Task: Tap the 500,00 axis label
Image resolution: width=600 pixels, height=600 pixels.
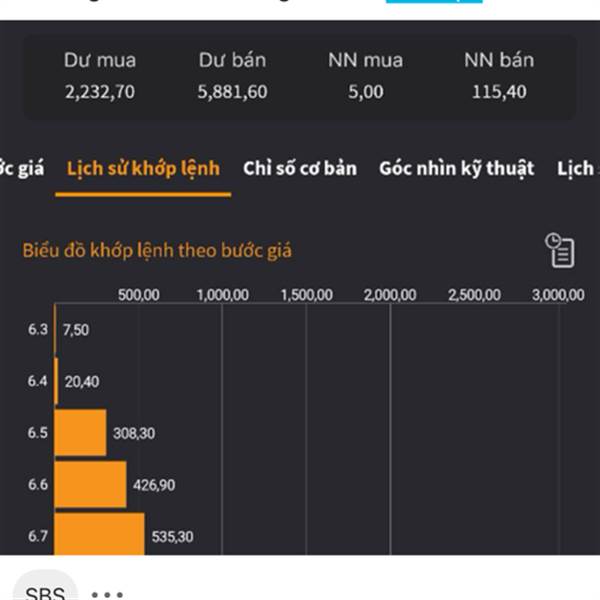Action: [140, 294]
